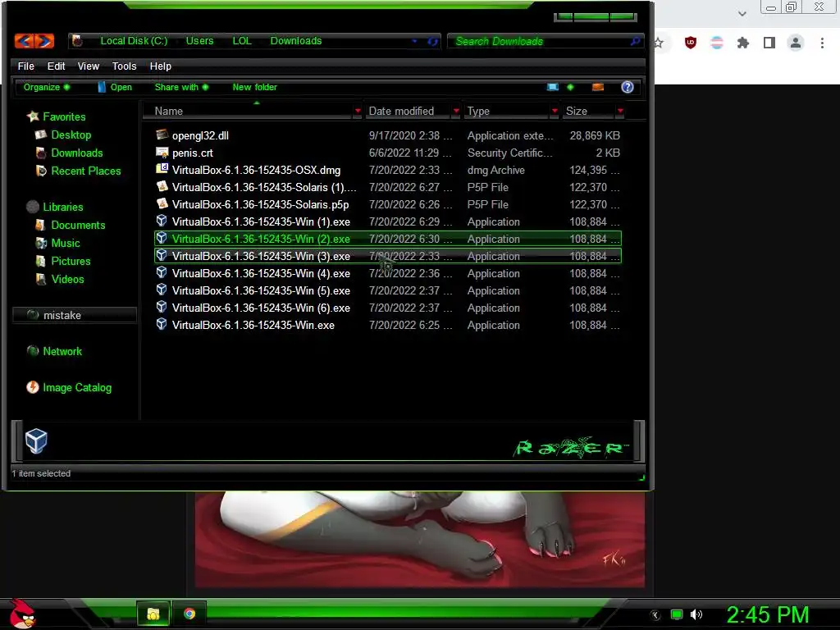Screen dimensions: 840x630
Task: Click the VirtualBox Win (6).exe icon
Action: [162, 307]
